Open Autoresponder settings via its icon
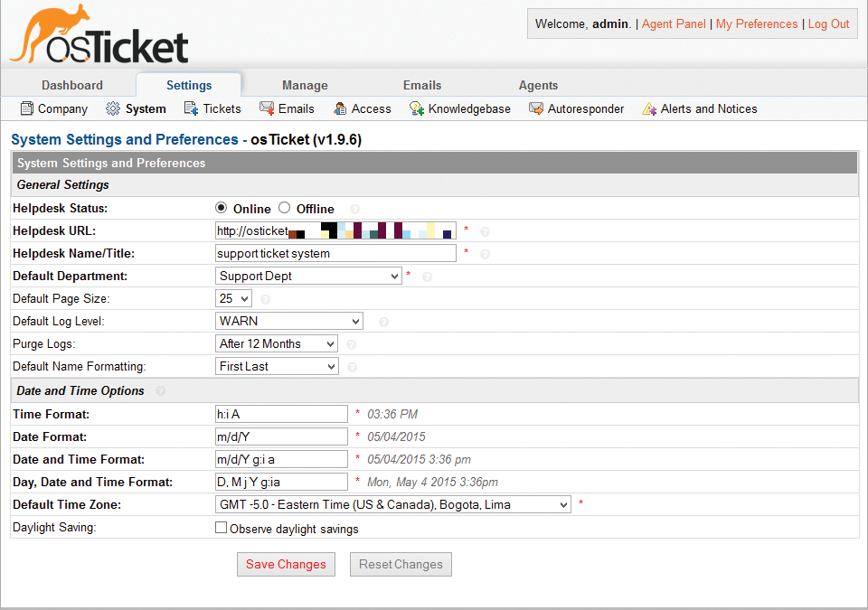Viewport: 868px width, 610px height. click(x=535, y=109)
